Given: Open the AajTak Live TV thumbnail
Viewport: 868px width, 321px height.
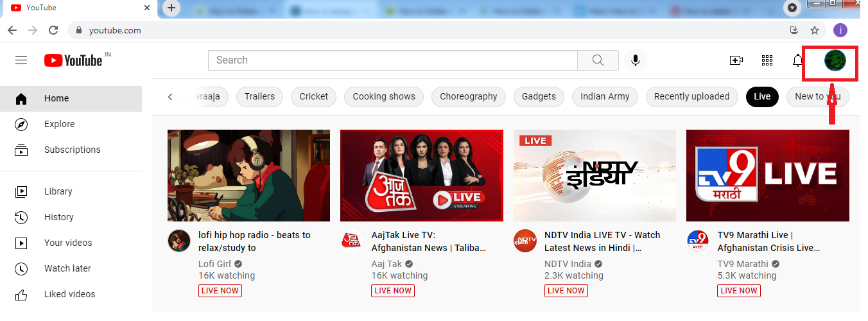Looking at the screenshot, I should point(422,175).
